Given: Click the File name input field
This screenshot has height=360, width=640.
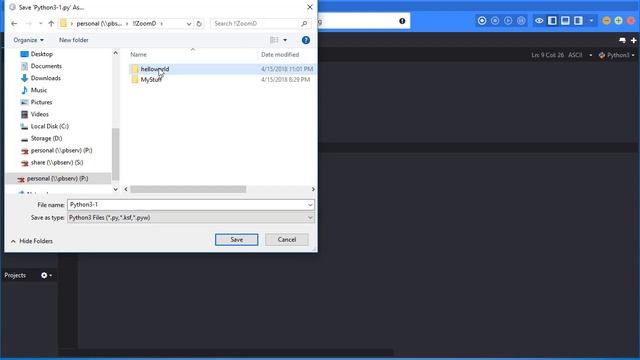Looking at the screenshot, I should 191,204.
